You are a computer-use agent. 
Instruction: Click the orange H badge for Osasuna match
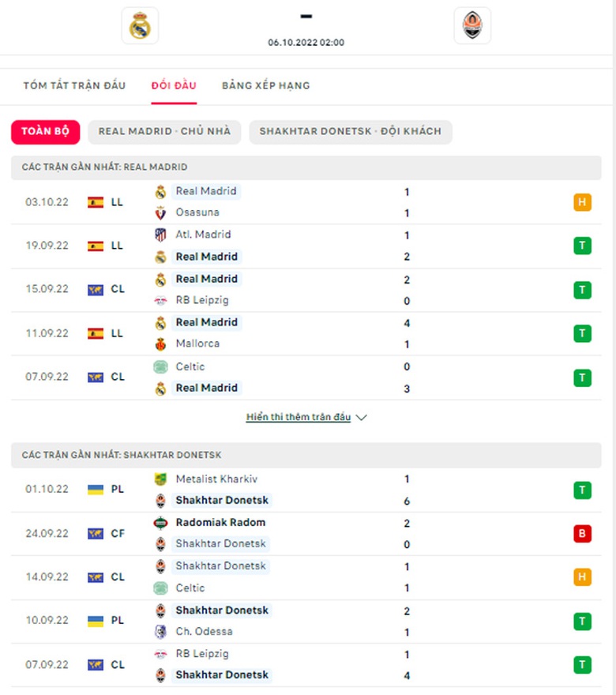[x=582, y=202]
